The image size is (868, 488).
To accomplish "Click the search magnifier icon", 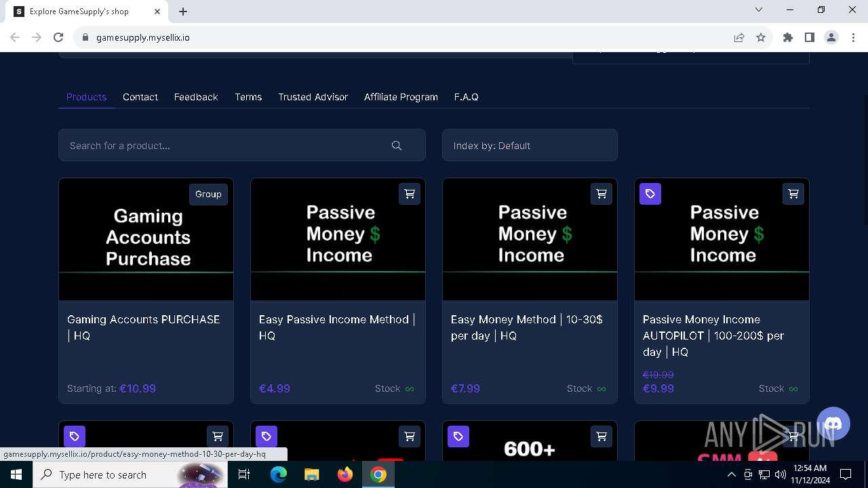I will (x=397, y=146).
